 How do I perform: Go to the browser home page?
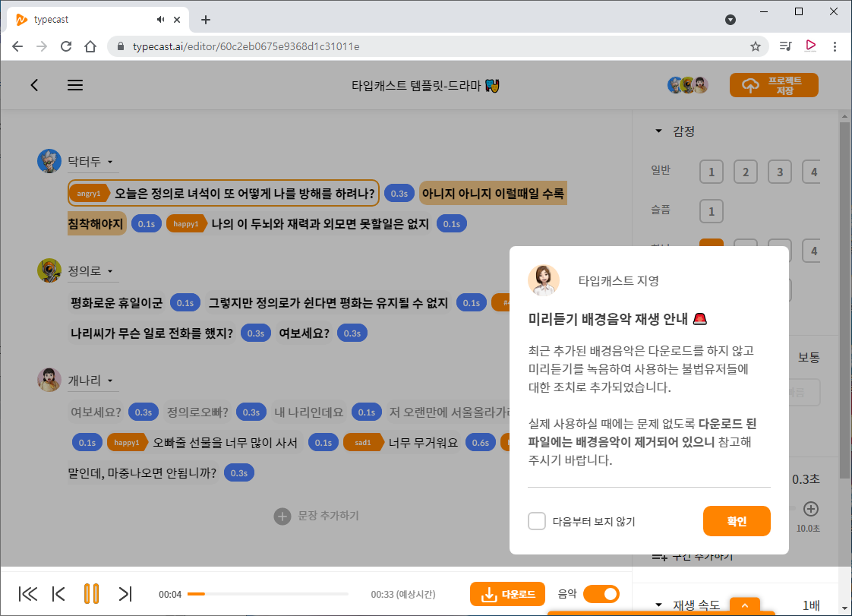click(x=90, y=46)
